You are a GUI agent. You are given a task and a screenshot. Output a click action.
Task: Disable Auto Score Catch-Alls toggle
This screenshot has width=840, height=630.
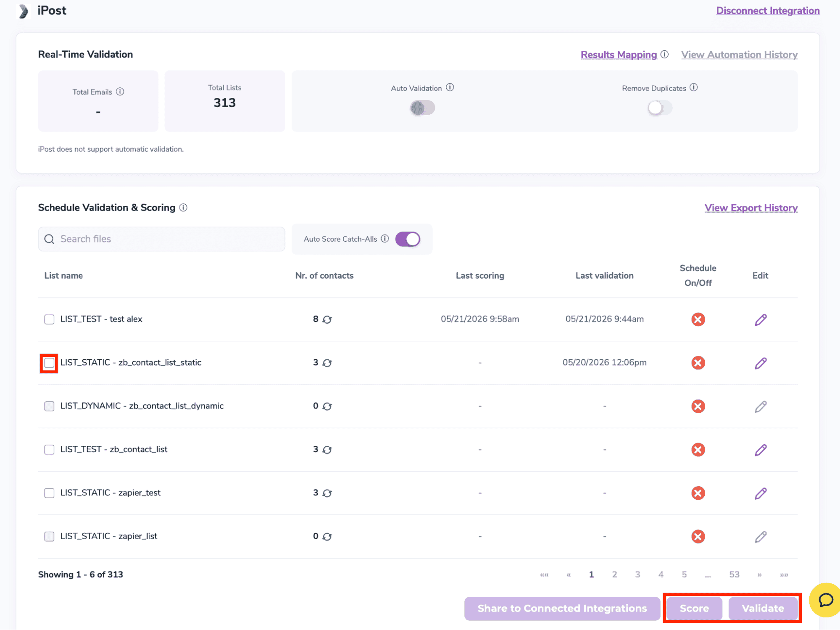coord(408,239)
